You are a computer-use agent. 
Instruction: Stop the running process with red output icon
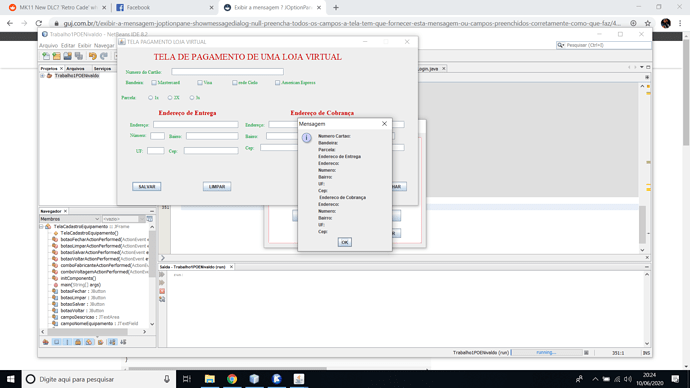click(162, 291)
